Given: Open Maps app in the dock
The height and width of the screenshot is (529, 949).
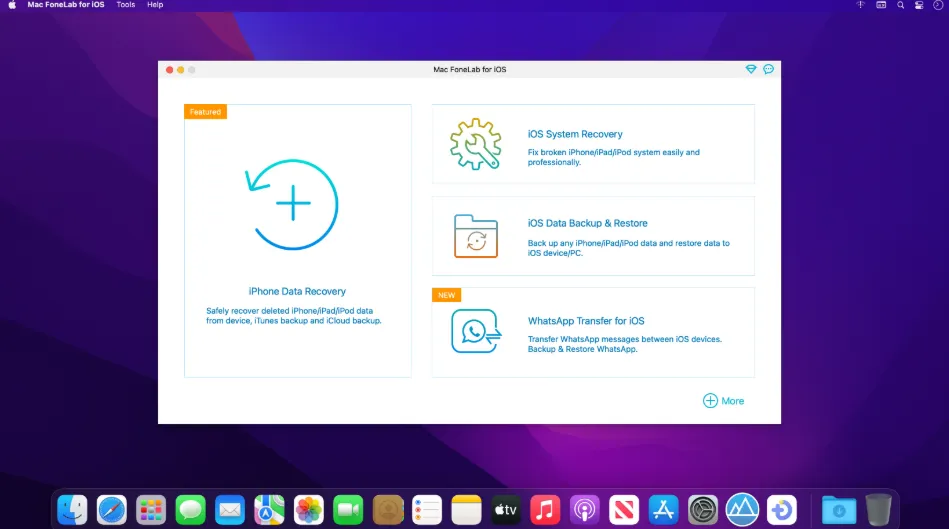Looking at the screenshot, I should coord(269,510).
